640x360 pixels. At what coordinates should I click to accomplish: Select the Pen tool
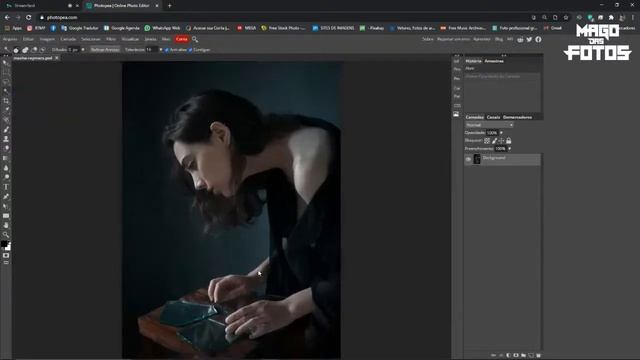6,197
